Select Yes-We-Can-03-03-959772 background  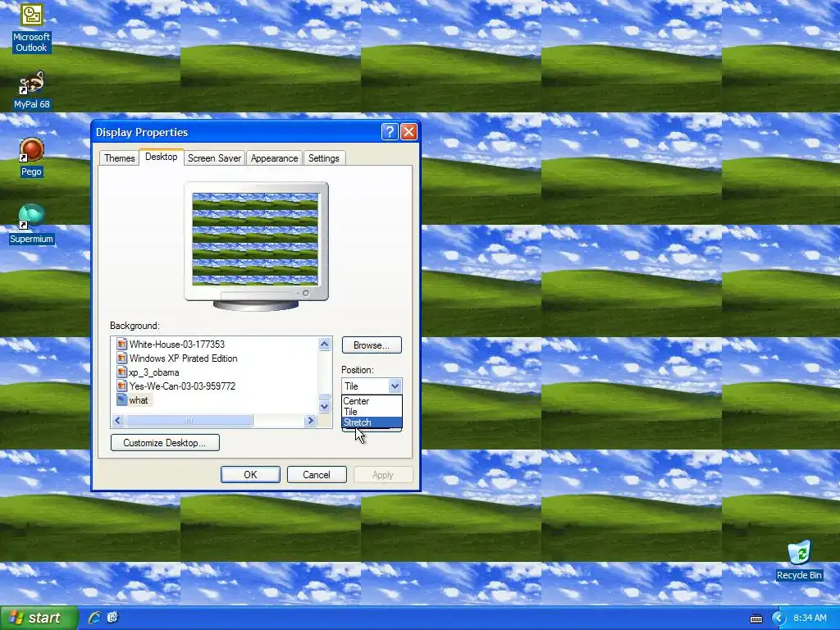182,386
